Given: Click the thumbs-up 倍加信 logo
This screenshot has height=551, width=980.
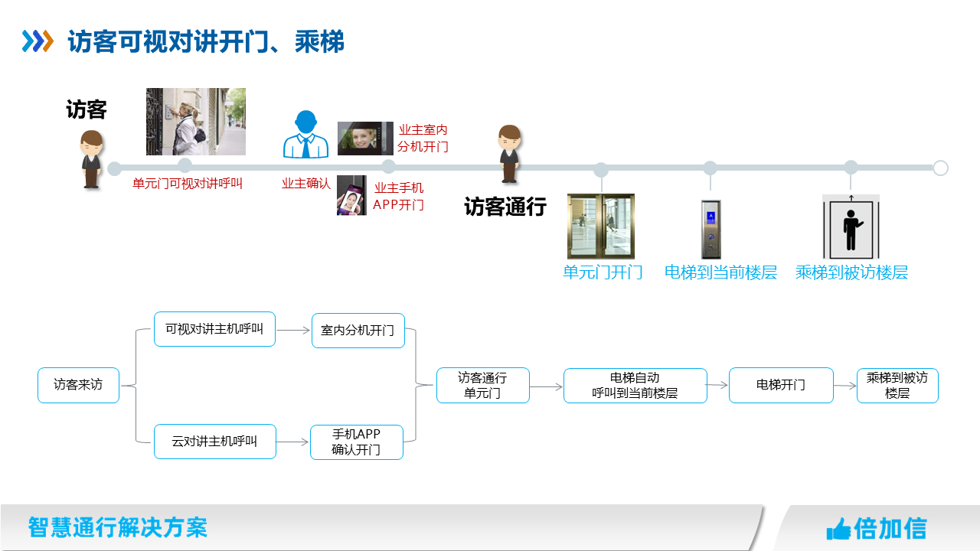Looking at the screenshot, I should pyautogui.click(x=877, y=528).
